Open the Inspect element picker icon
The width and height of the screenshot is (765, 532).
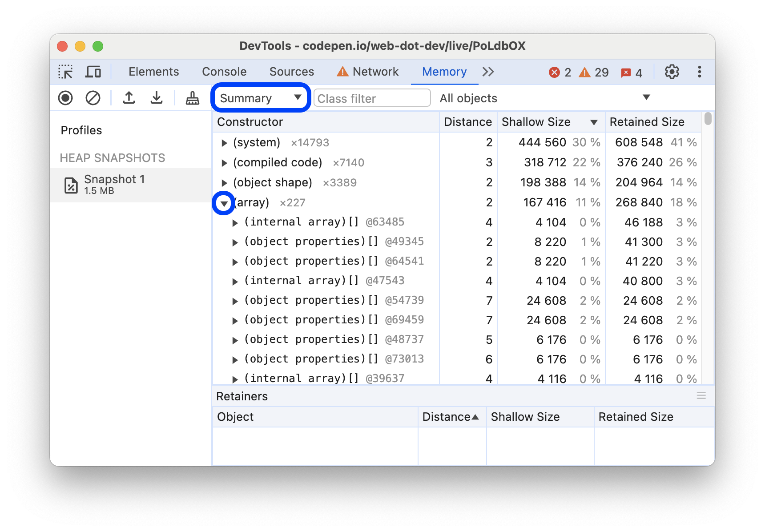pos(65,72)
